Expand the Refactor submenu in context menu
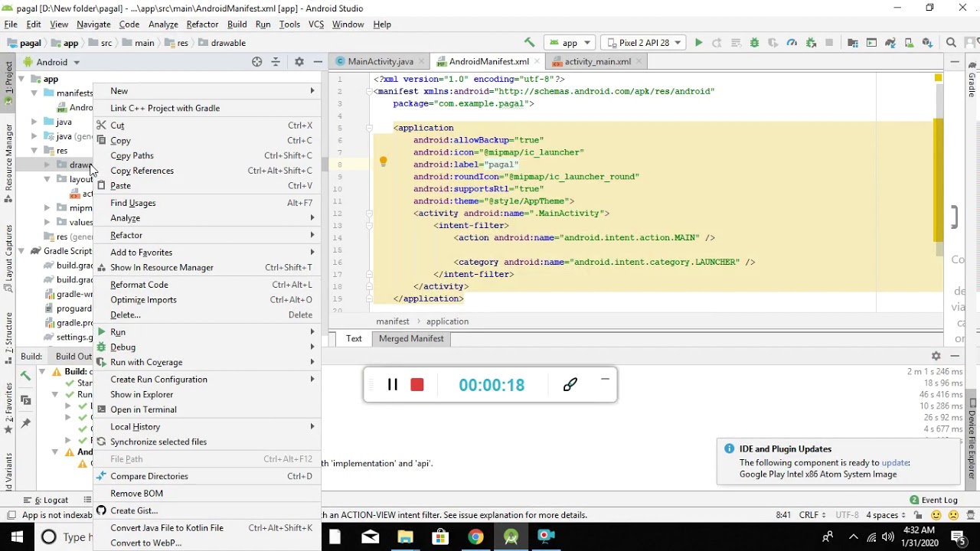Image resolution: width=980 pixels, height=551 pixels. pyautogui.click(x=207, y=235)
